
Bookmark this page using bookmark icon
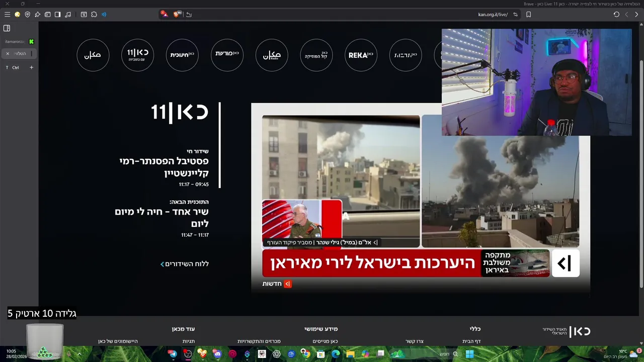[528, 15]
